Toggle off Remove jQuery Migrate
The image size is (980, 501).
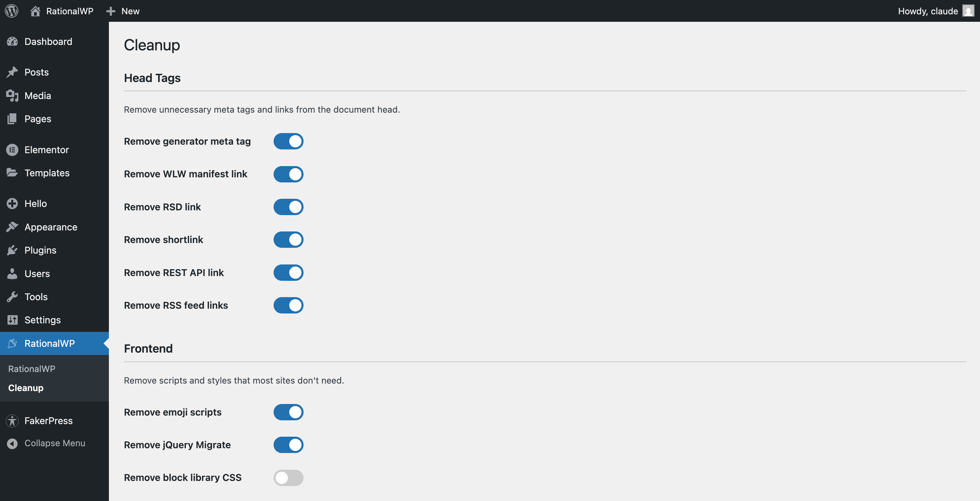point(288,445)
